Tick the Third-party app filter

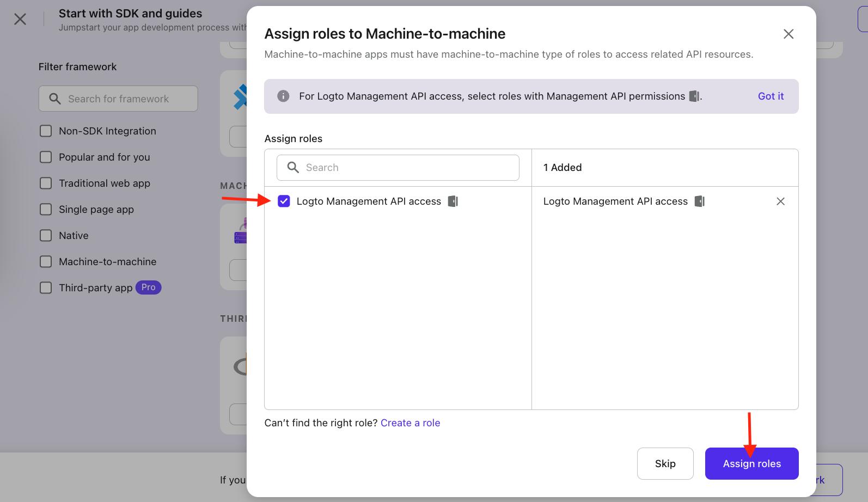pyautogui.click(x=46, y=288)
